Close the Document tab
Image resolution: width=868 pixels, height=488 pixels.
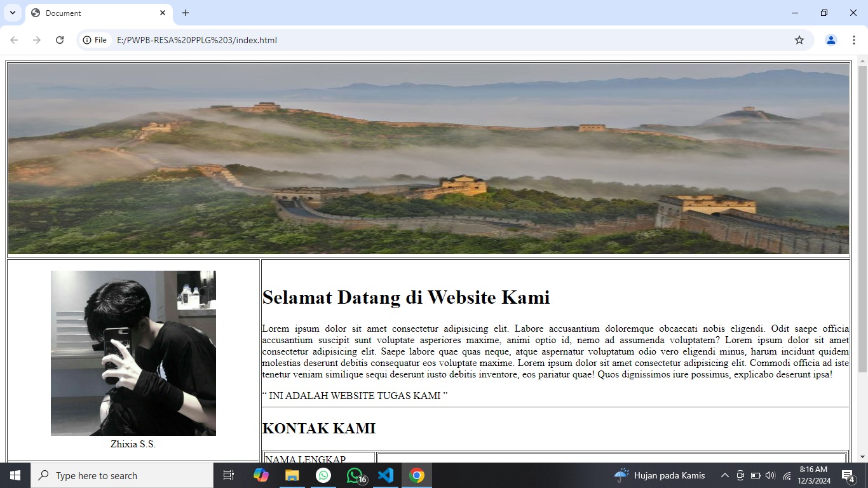(x=163, y=13)
